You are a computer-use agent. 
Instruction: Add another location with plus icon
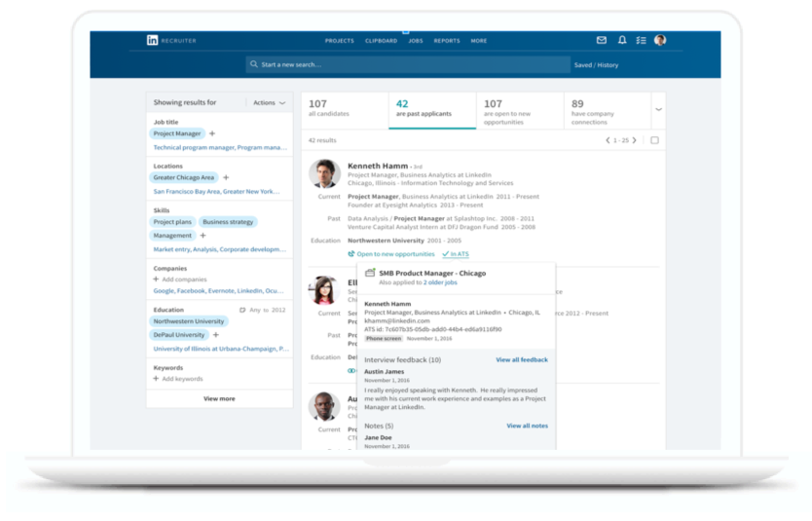tap(226, 177)
